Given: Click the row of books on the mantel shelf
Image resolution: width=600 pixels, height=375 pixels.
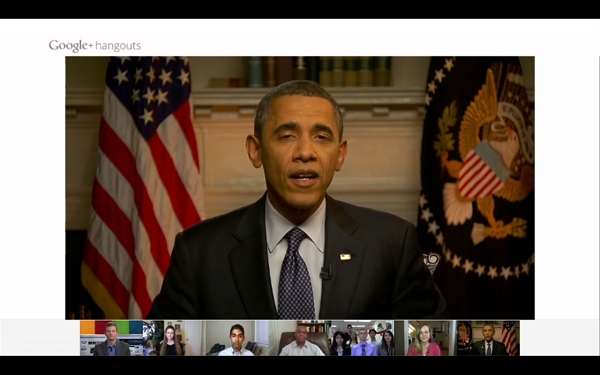Looking at the screenshot, I should coord(318,72).
